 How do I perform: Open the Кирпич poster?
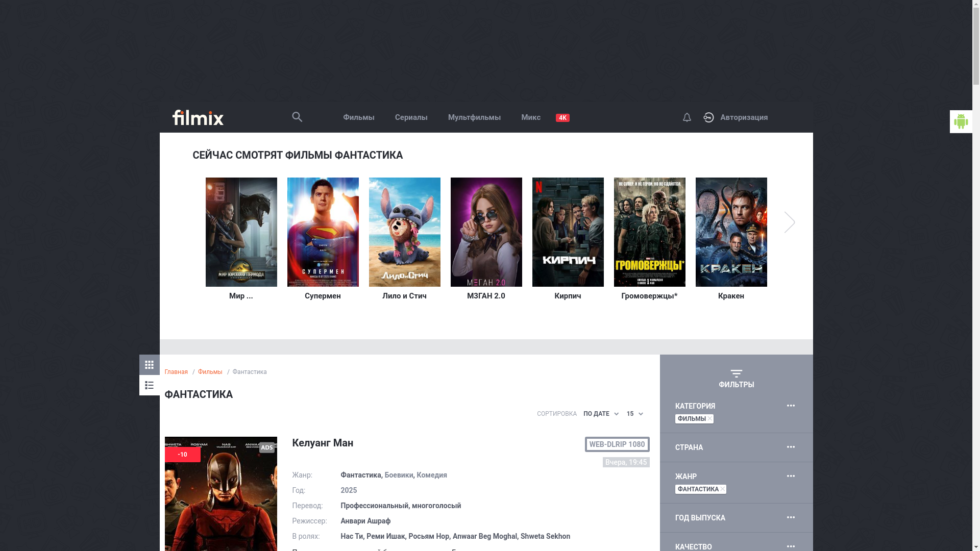click(568, 232)
